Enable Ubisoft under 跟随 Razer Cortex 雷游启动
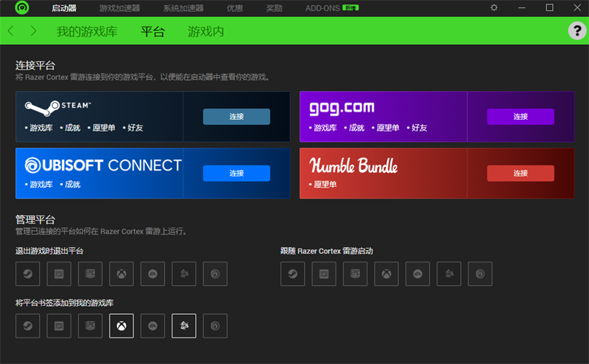This screenshot has height=364, width=589. (x=480, y=274)
